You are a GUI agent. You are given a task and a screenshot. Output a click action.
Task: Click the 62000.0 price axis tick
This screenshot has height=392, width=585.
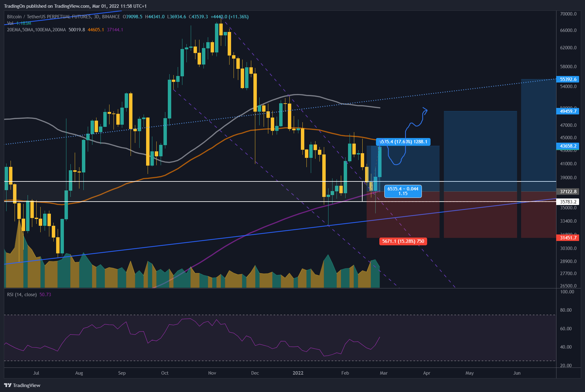point(568,48)
